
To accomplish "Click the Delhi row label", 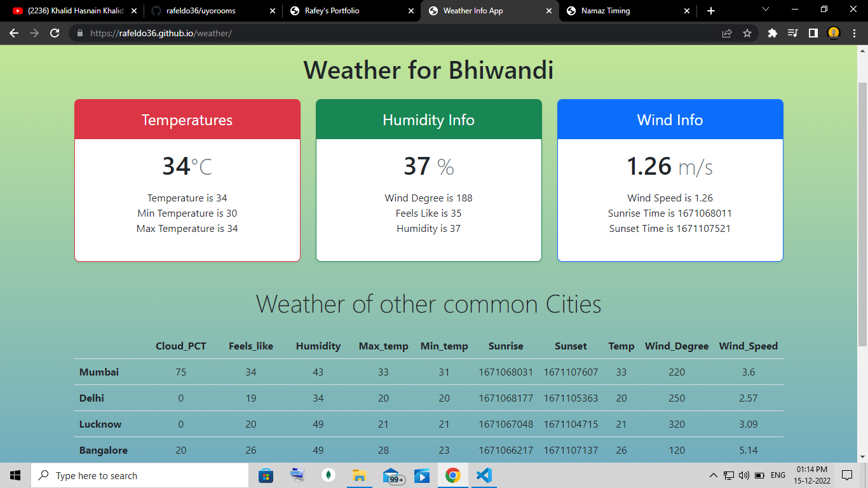I will pyautogui.click(x=92, y=398).
